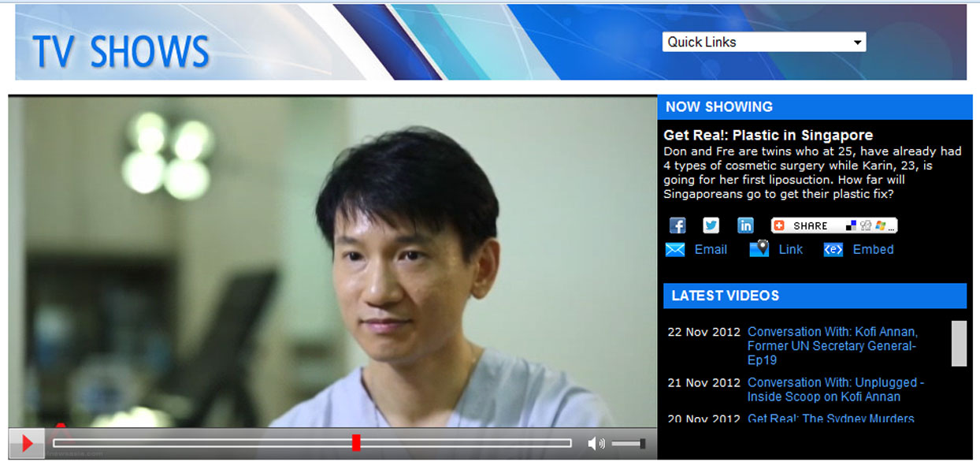Click the Embed code icon
Image resolution: width=980 pixels, height=473 pixels.
point(833,250)
